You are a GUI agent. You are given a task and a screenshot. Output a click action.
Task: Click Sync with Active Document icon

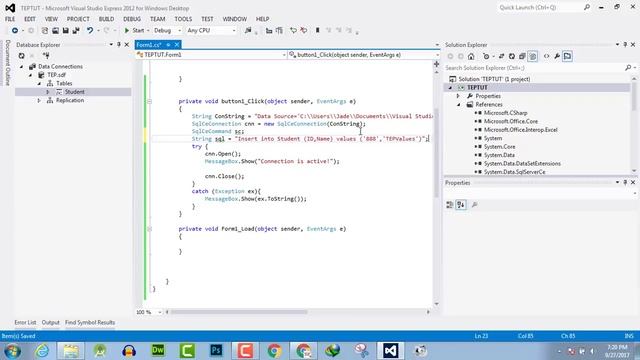tap(501, 56)
